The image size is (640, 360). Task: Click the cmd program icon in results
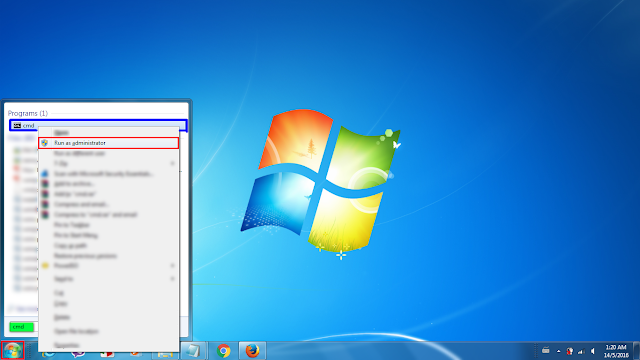[17, 125]
